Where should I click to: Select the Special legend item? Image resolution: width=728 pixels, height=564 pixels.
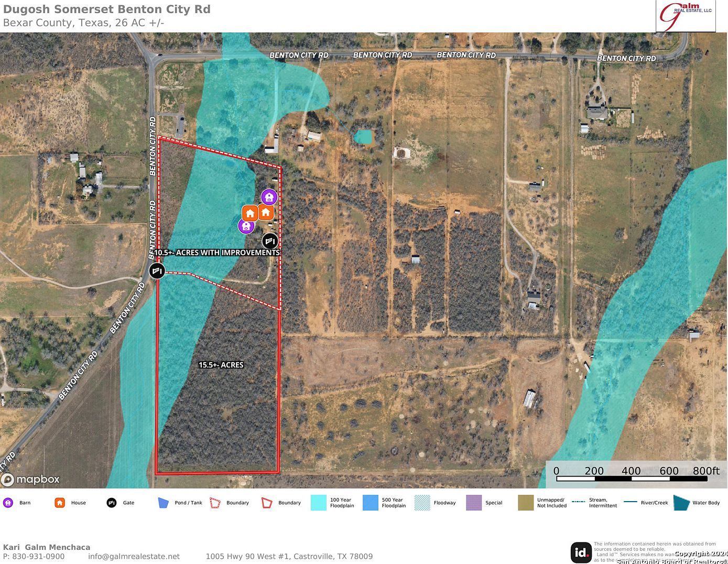point(473,502)
